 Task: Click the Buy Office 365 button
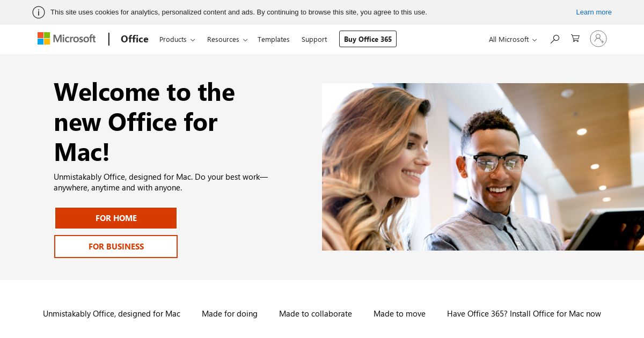point(368,39)
